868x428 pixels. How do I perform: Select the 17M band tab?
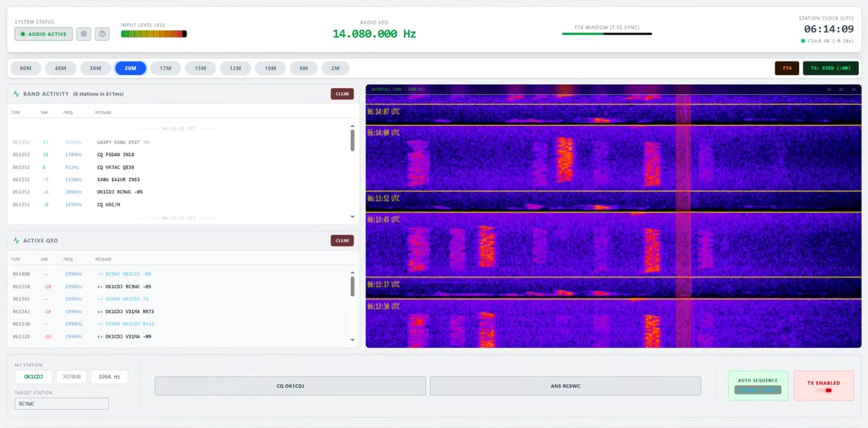click(x=166, y=68)
